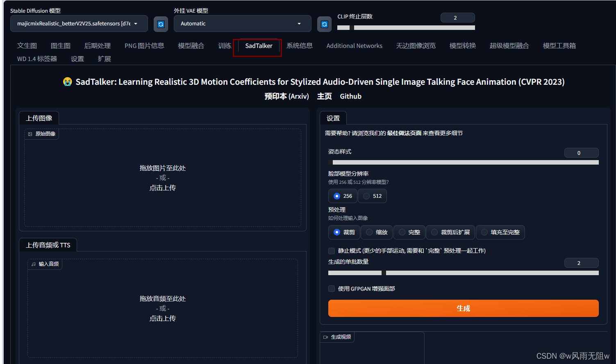Viewport: 616px width, 364px height.
Task: Click the audio upload drop area
Action: pos(163,308)
